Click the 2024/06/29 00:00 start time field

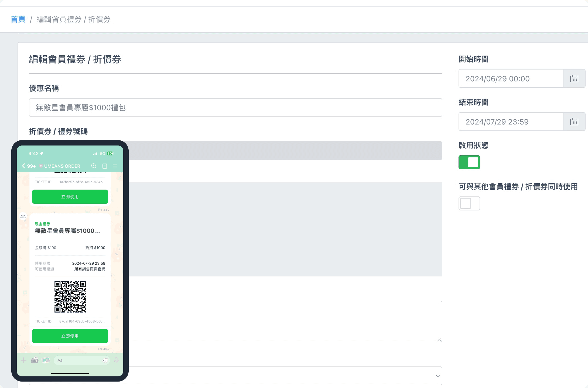click(x=511, y=79)
